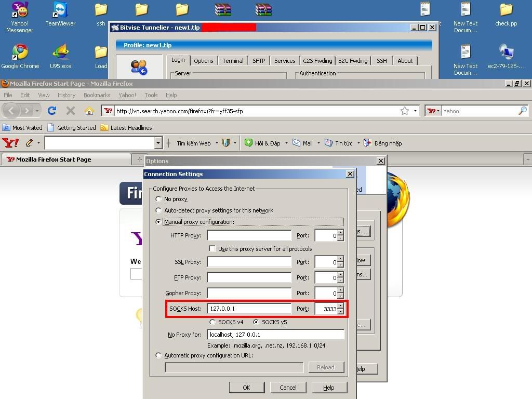The image size is (532, 399).
Task: Click the Firefox Forward arrow button
Action: [26, 111]
